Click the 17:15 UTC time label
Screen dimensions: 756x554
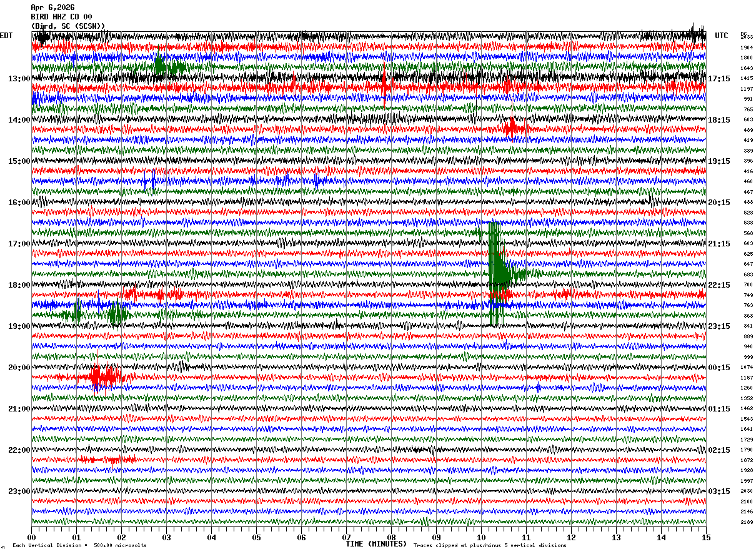719,79
